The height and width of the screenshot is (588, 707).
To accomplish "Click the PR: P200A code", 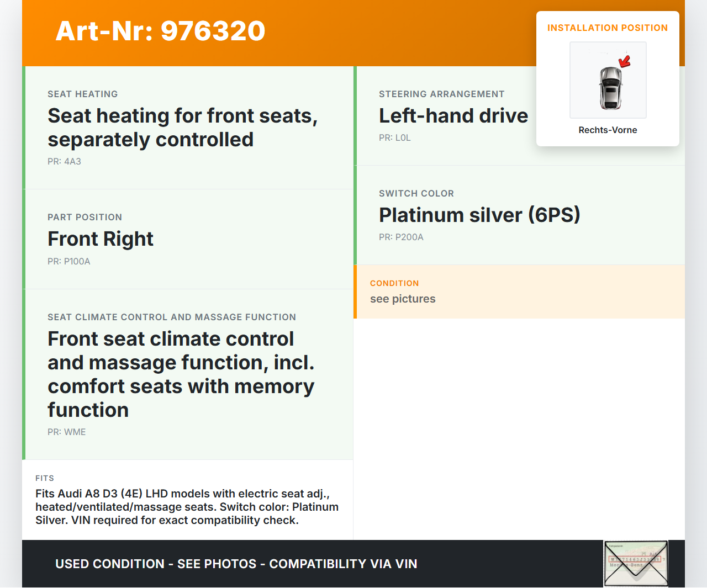I will [x=401, y=237].
